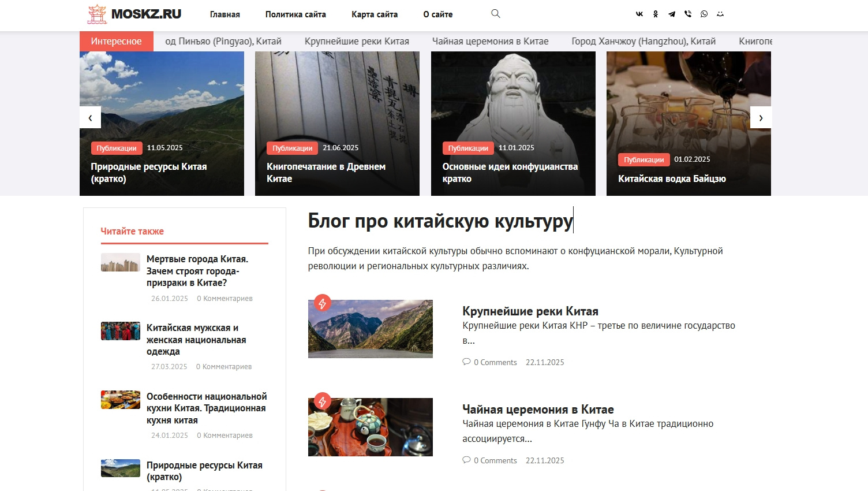
Task: Open sidebar thumbnail for Мертвые города Китая
Action: point(121,262)
